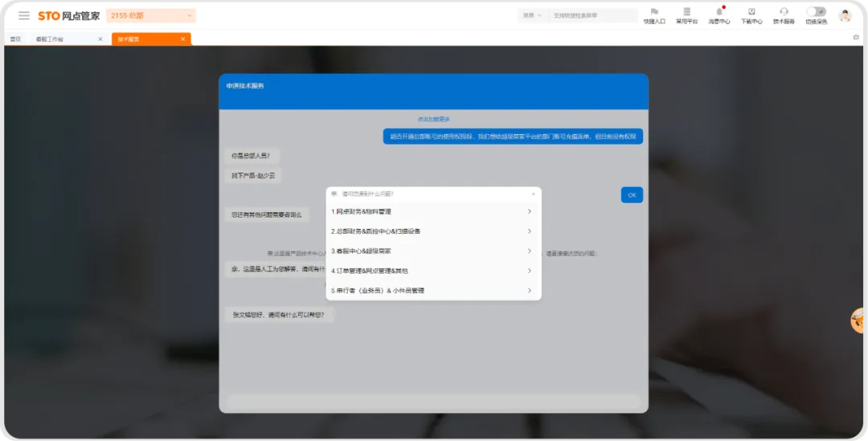The image size is (868, 441).
Task: Switch to the 首页 tab
Action: pyautogui.click(x=15, y=39)
